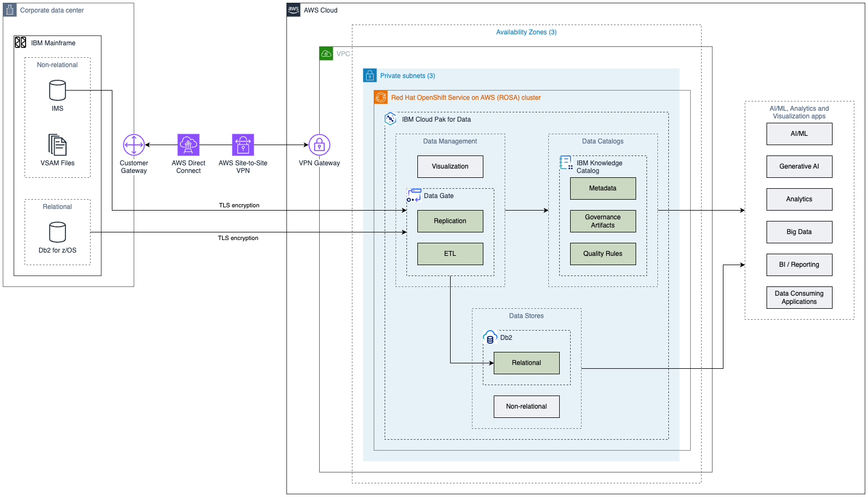Click the Db2 for z/OS database icon
Image resolution: width=868 pixels, height=497 pixels.
click(57, 232)
